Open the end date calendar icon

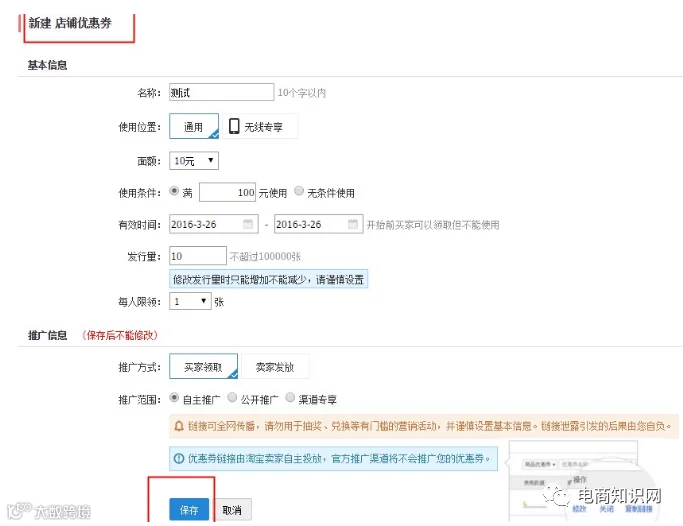[353, 224]
